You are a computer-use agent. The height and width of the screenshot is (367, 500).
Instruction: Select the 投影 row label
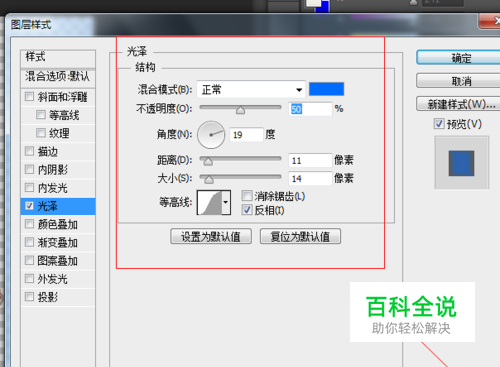(48, 297)
